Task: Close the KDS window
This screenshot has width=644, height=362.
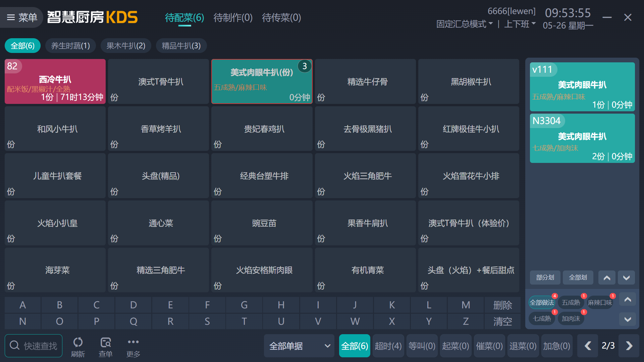Action: tap(628, 17)
